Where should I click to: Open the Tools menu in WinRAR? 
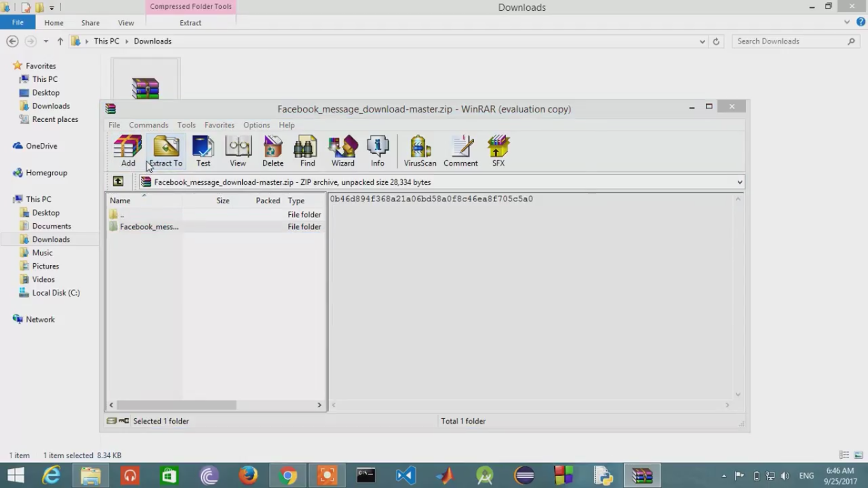(186, 125)
